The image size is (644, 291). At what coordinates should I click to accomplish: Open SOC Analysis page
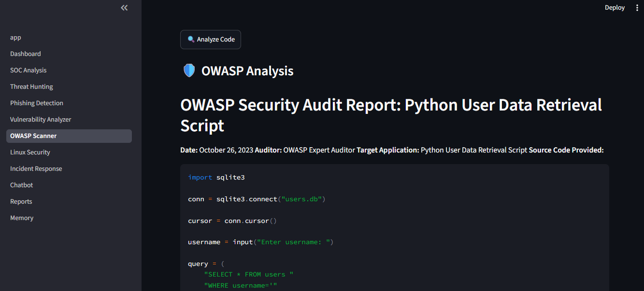point(69,70)
